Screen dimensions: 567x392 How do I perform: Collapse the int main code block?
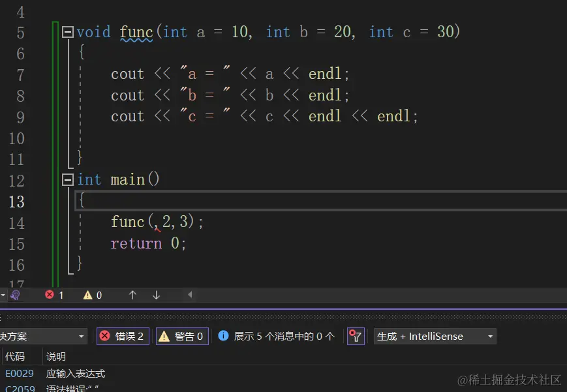click(68, 180)
